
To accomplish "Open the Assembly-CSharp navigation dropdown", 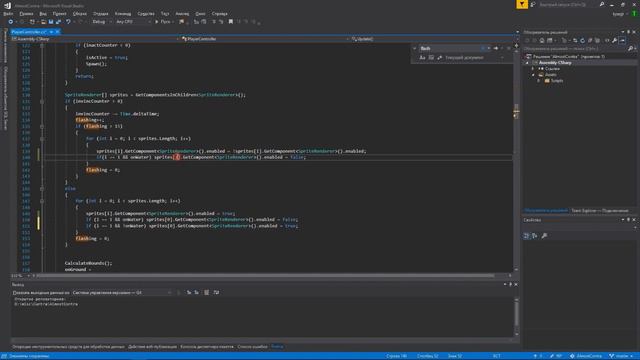I will [95, 39].
